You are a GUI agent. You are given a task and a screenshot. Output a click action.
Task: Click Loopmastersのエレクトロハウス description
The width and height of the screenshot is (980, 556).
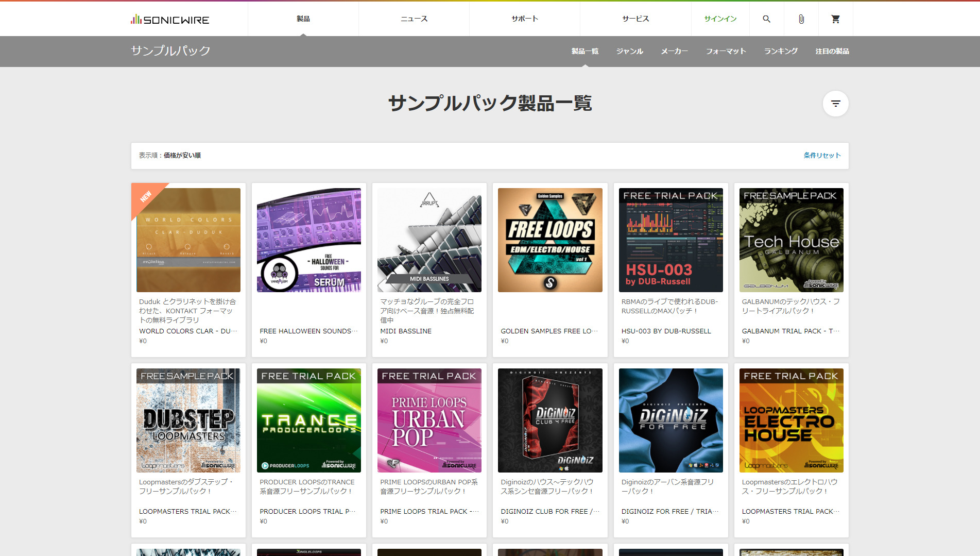click(x=789, y=486)
